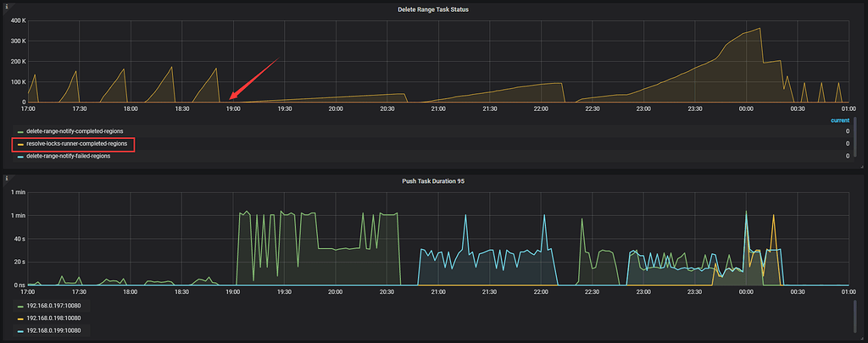This screenshot has width=868, height=343.
Task: Click blue color swatch of 192.168.0.199:10080
Action: 20,330
